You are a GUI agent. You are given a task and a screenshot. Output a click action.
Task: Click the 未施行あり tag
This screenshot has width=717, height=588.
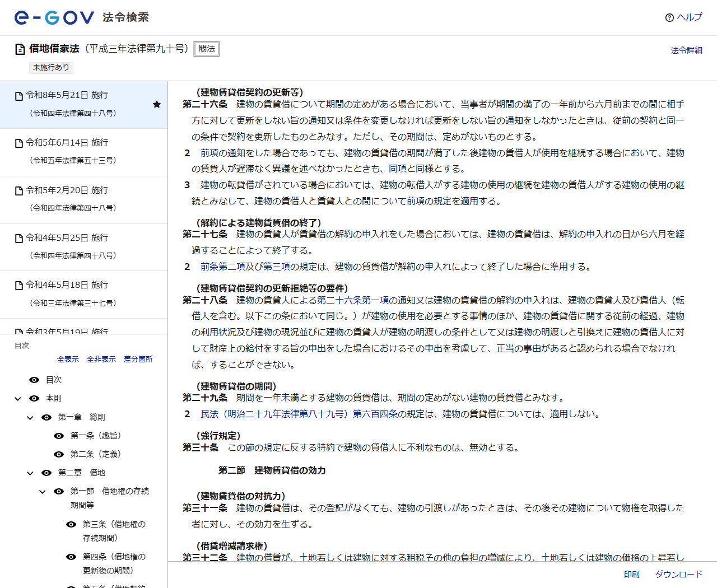point(51,67)
